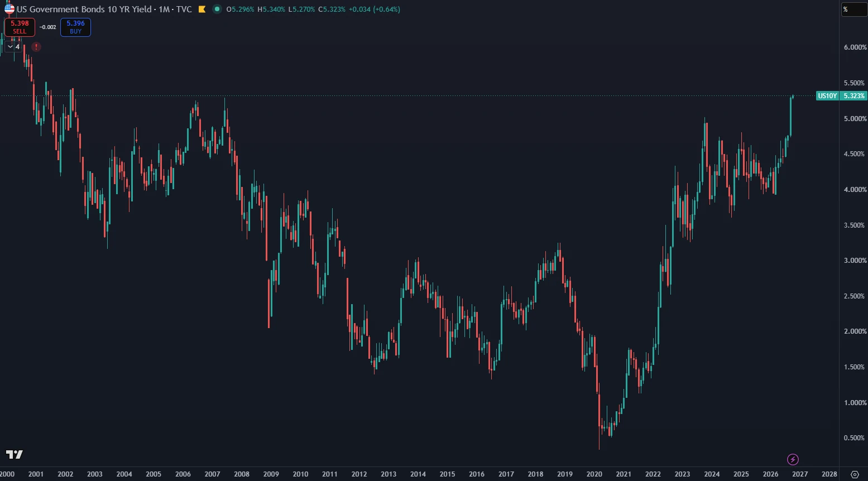Open the % price scale unit selector
Image resolution: width=868 pixels, height=481 pixels.
(853, 9)
